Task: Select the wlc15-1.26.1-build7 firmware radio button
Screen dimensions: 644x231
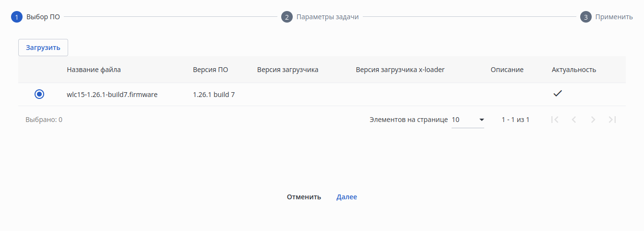Action: click(x=39, y=95)
